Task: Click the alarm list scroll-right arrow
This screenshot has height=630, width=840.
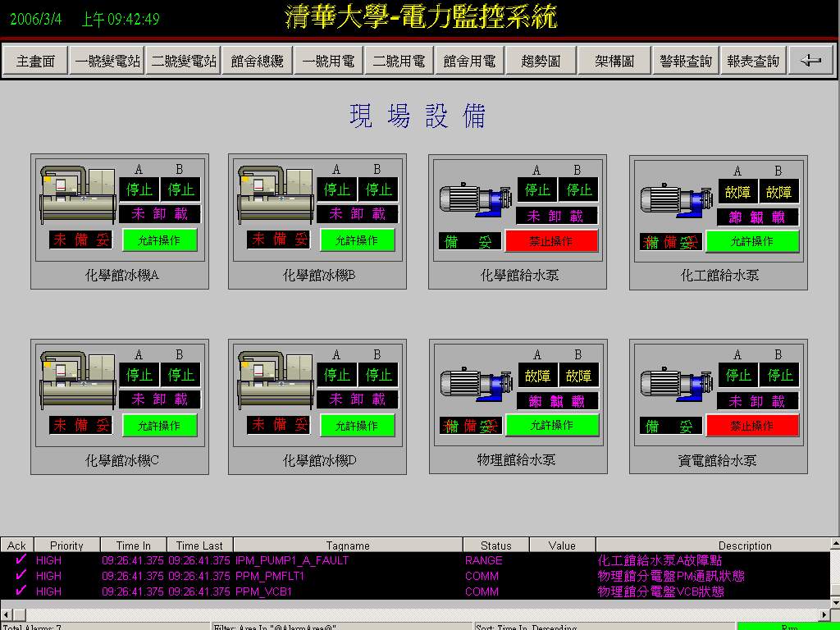Action: pos(824,614)
